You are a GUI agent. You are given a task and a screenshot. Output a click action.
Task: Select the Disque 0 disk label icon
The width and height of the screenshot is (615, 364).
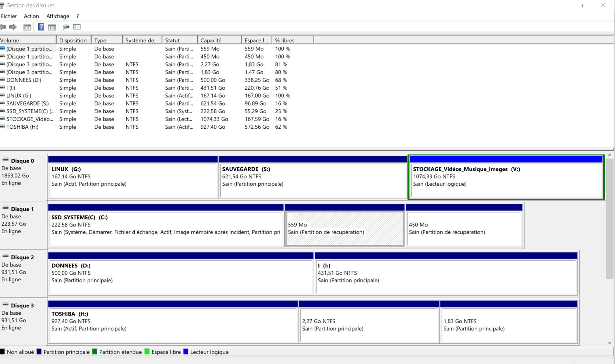(x=6, y=160)
